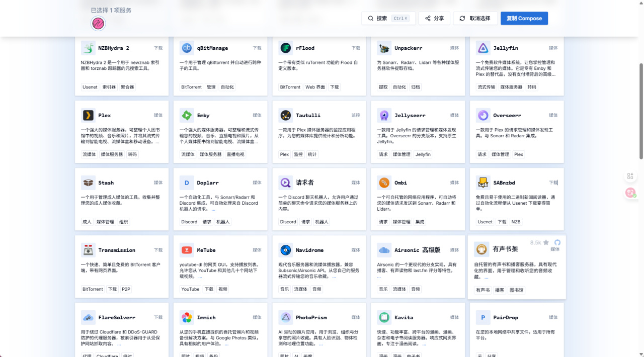Image resolution: width=644 pixels, height=357 pixels.
Task: Click the Navidrome disc icon
Action: (285, 250)
